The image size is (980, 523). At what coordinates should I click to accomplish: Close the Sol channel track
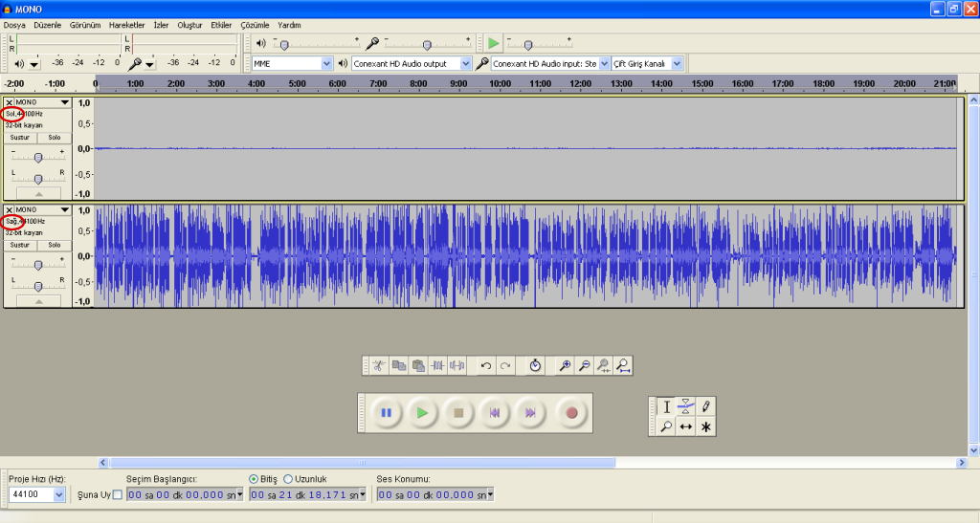(x=10, y=102)
